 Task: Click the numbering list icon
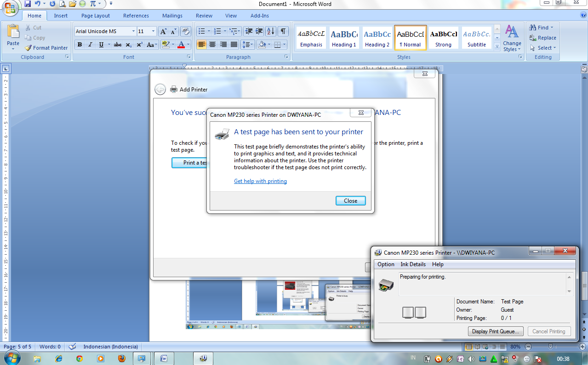[x=218, y=31]
